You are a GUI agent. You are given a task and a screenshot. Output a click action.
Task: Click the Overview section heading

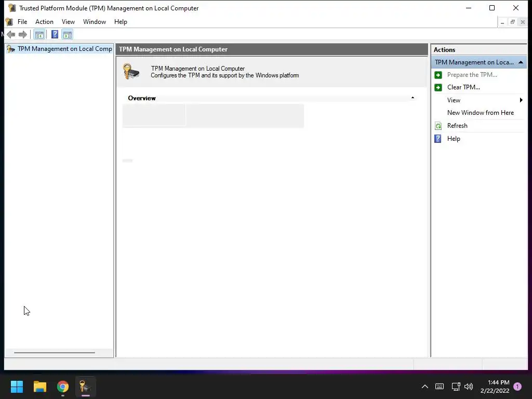click(142, 98)
